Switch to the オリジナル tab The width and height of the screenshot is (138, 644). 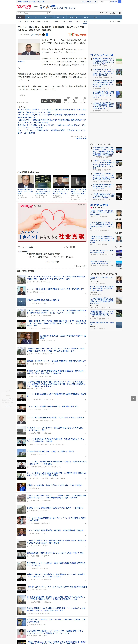60,17
